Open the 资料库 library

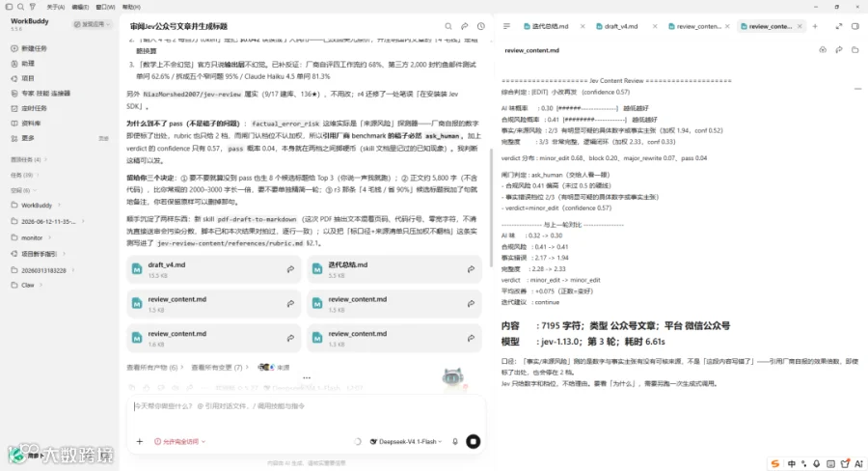click(27, 123)
